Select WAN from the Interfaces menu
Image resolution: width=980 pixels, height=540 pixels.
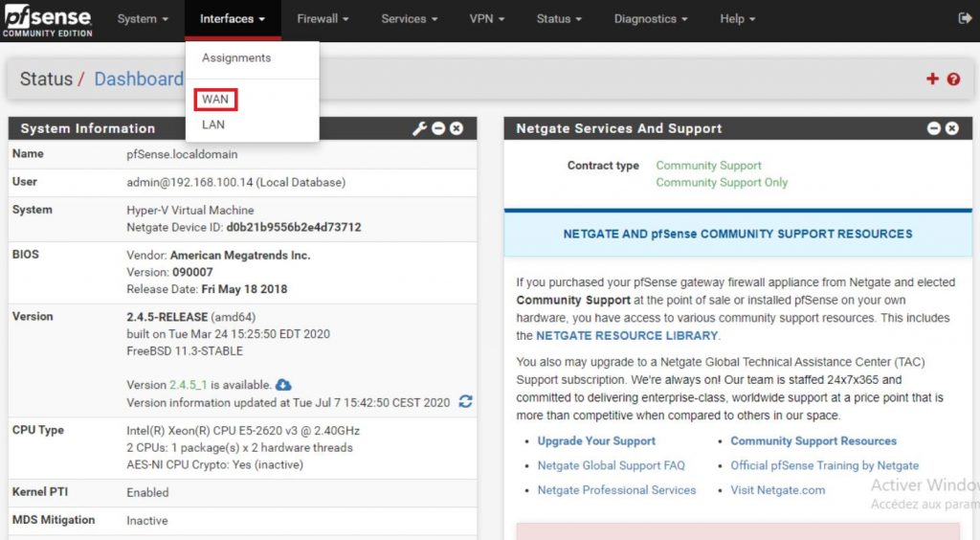pyautogui.click(x=215, y=100)
